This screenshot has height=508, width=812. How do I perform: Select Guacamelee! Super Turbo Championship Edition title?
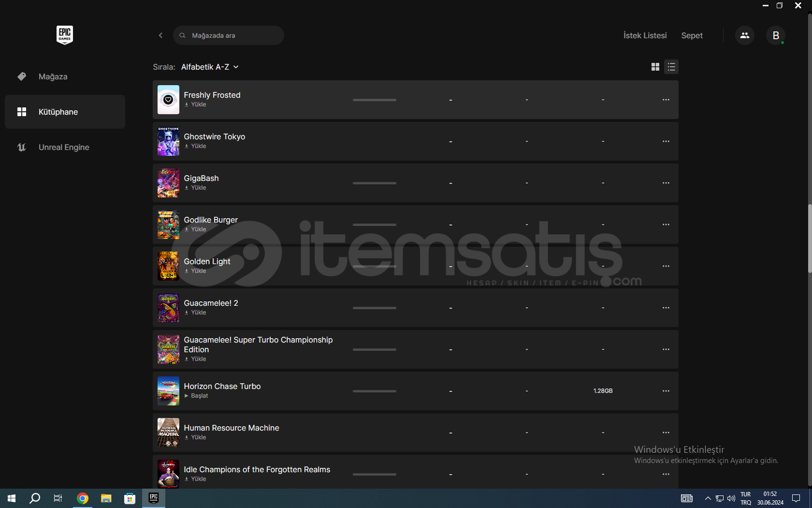[258, 344]
